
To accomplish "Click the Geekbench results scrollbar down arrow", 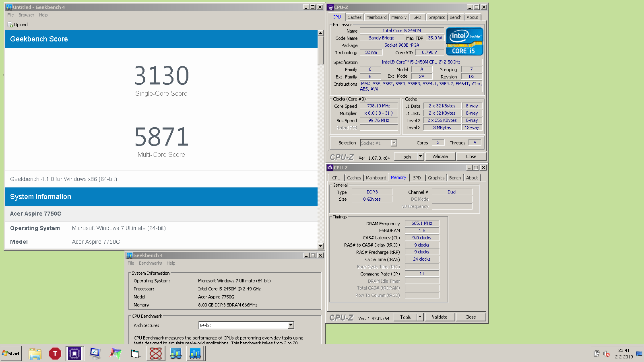I will [321, 246].
